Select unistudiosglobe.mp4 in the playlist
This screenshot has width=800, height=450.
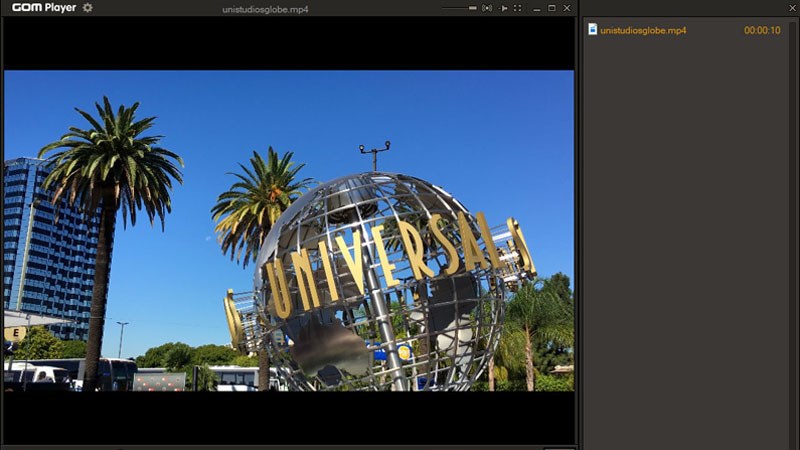pyautogui.click(x=643, y=30)
